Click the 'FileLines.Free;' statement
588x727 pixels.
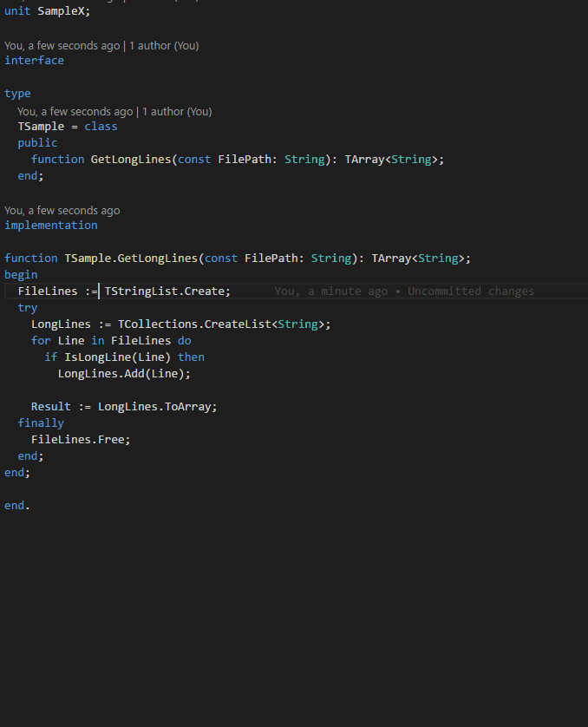[x=81, y=439]
